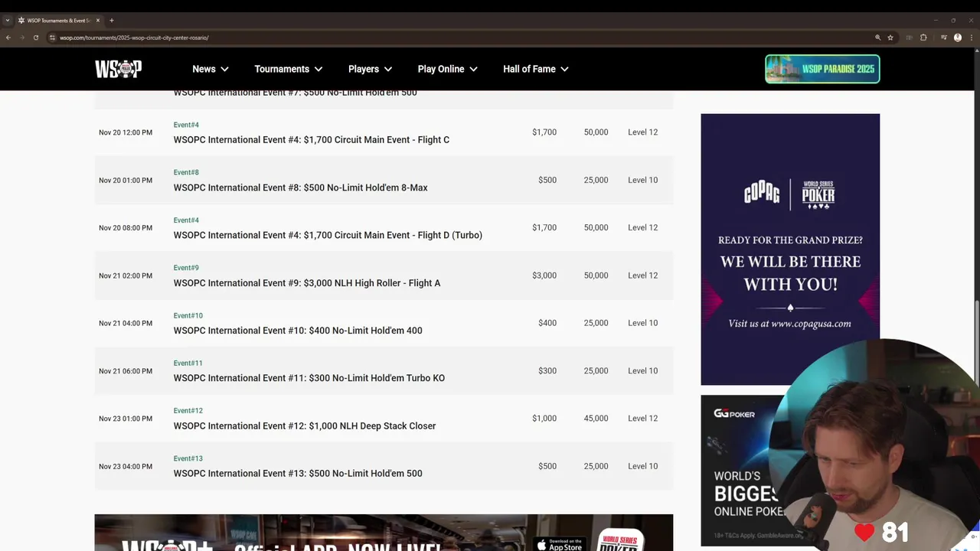
Task: Reload the page with refresh icon
Action: [x=35, y=37]
